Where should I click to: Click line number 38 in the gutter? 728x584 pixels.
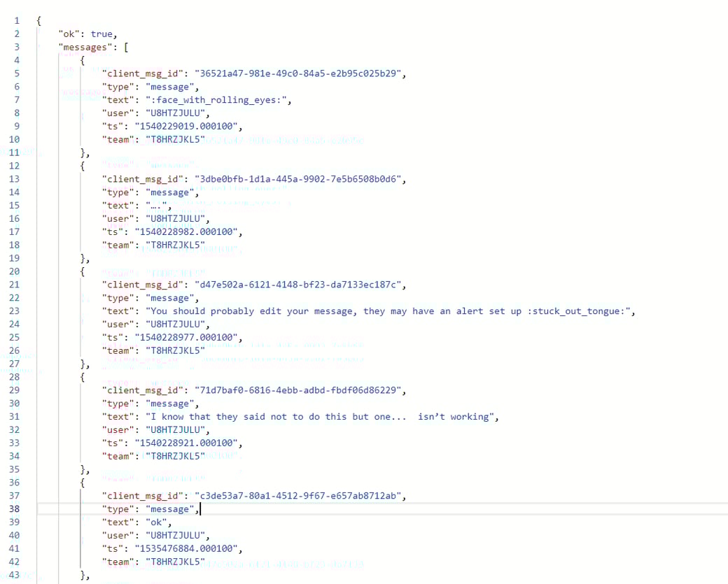point(14,508)
